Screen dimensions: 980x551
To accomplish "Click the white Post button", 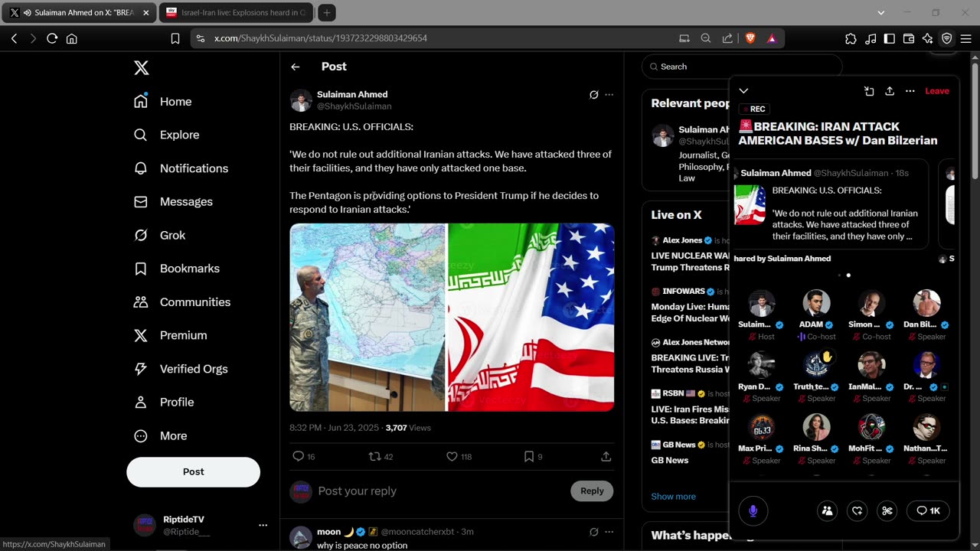I will point(193,471).
